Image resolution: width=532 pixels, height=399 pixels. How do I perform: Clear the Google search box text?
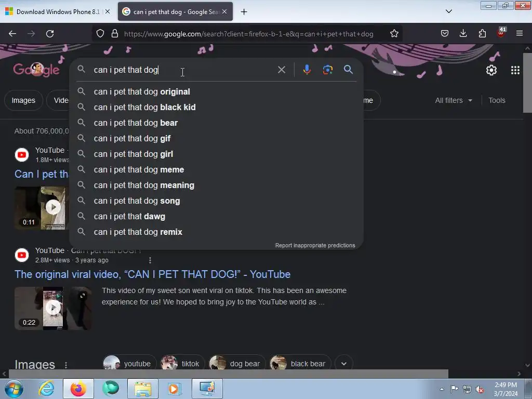click(x=282, y=70)
